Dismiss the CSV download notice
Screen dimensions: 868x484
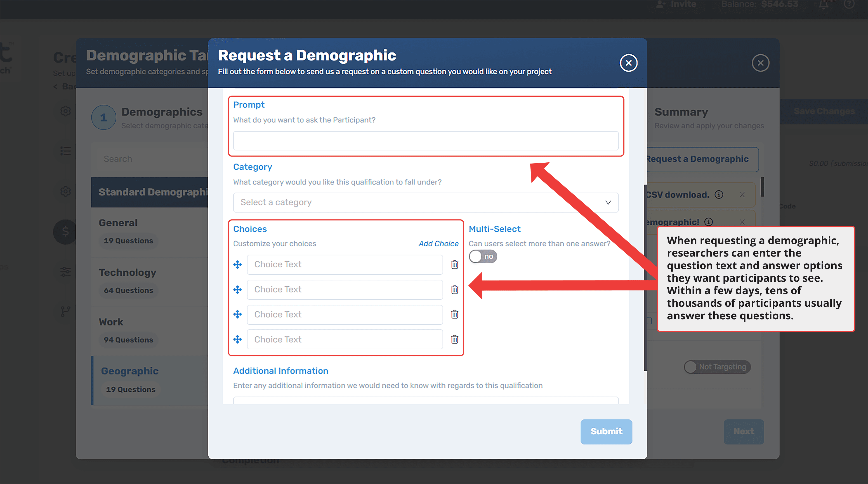click(742, 195)
